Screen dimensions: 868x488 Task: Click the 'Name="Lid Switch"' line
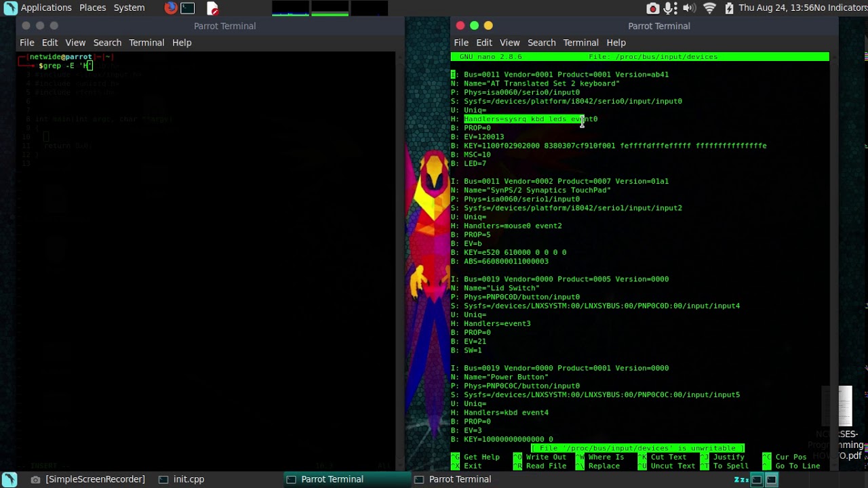495,288
